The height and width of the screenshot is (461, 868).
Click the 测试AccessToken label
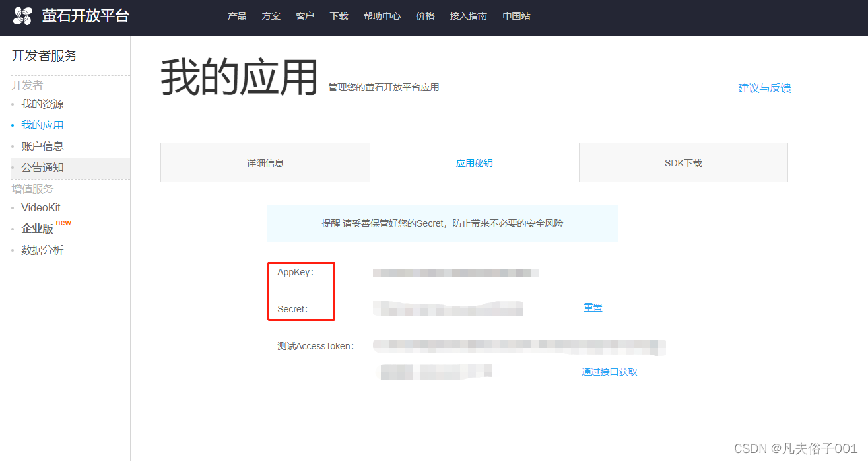coord(316,346)
